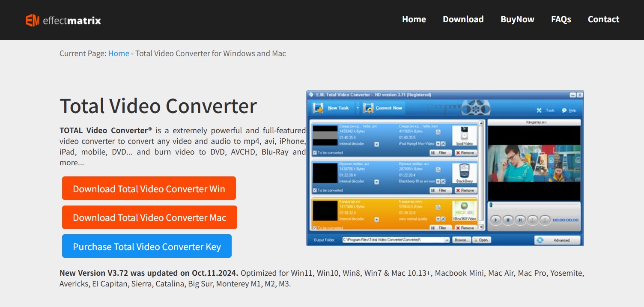Click the mark-in bracket button in player
Image resolution: width=644 pixels, height=307 pixels.
click(x=532, y=220)
